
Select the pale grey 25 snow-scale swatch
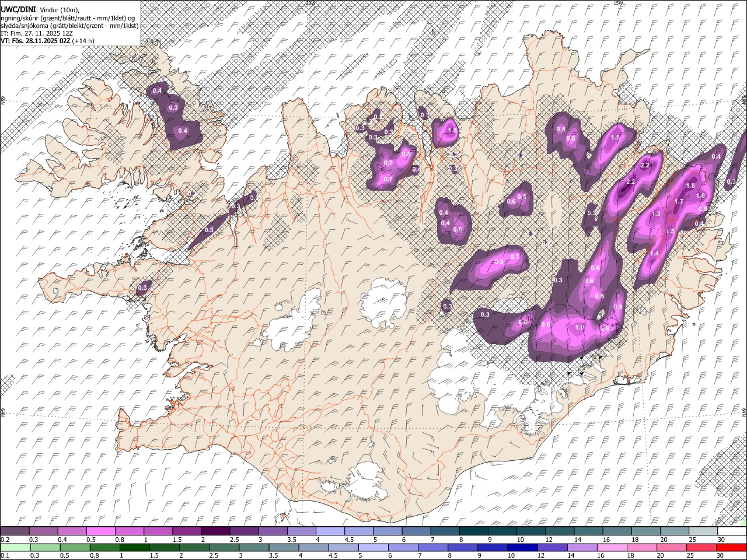point(704,531)
